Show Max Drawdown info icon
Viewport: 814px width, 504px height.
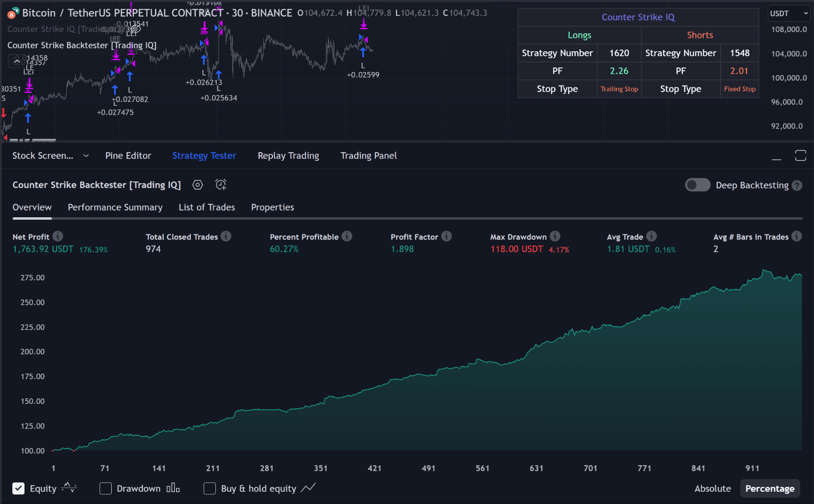[555, 236]
